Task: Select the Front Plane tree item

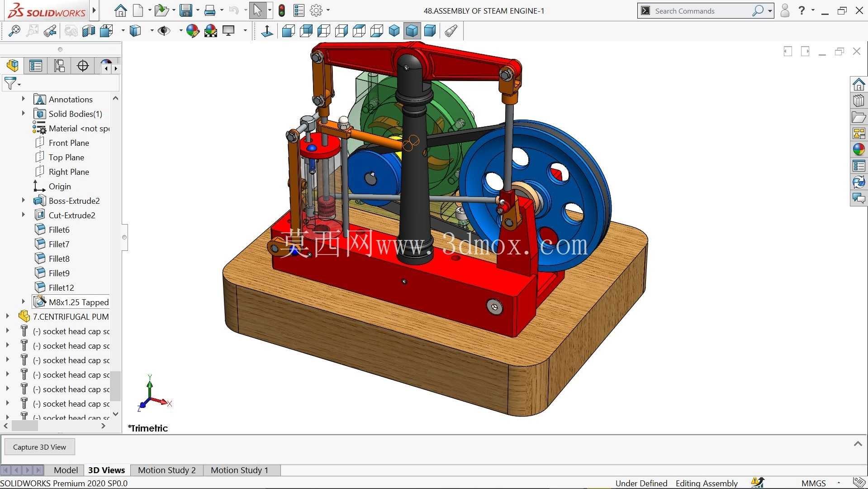Action: click(x=69, y=143)
